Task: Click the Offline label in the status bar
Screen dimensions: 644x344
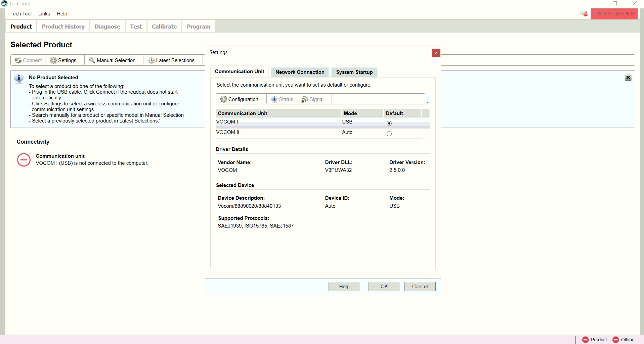Action: (x=628, y=340)
